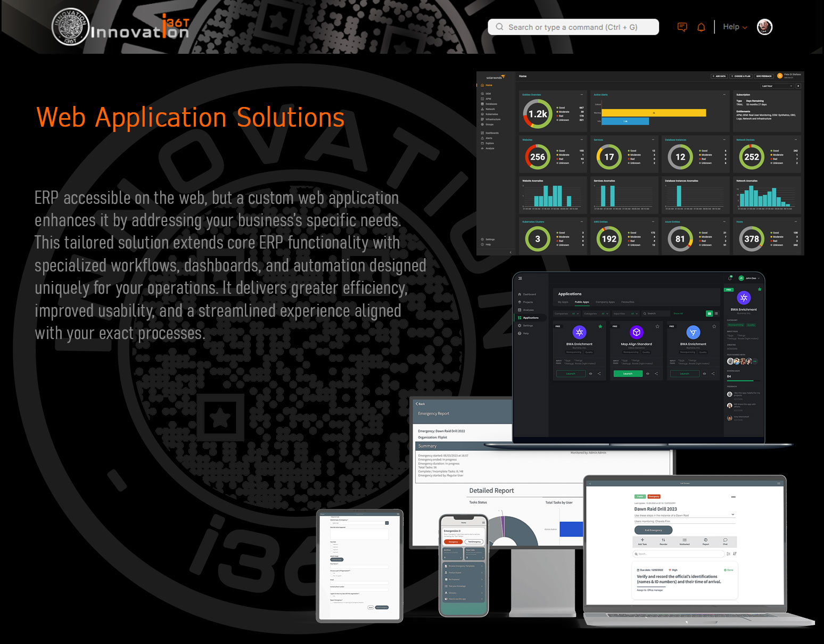Open the notifications bell in header
824x644 pixels.
coord(701,27)
